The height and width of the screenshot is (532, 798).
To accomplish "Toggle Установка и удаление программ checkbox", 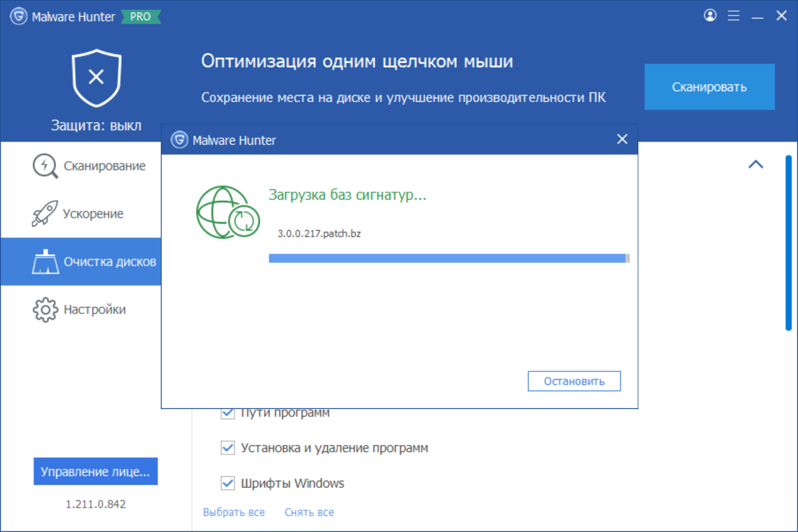I will click(228, 448).
